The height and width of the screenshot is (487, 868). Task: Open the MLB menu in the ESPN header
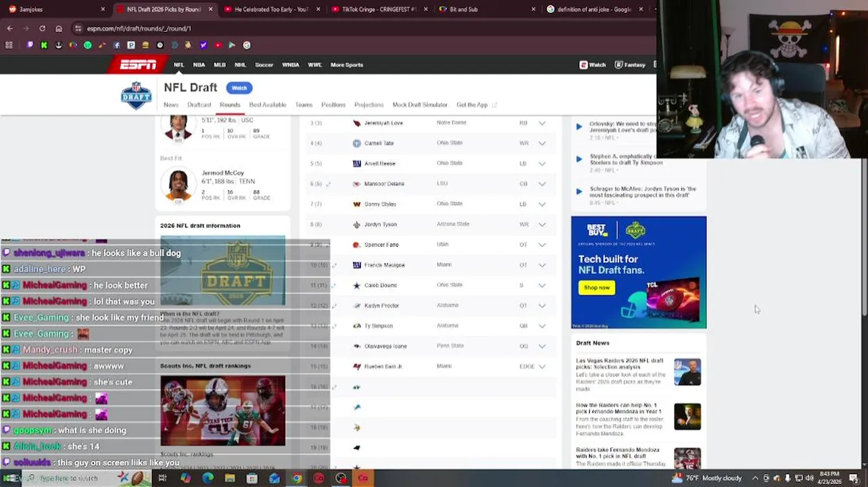point(220,65)
